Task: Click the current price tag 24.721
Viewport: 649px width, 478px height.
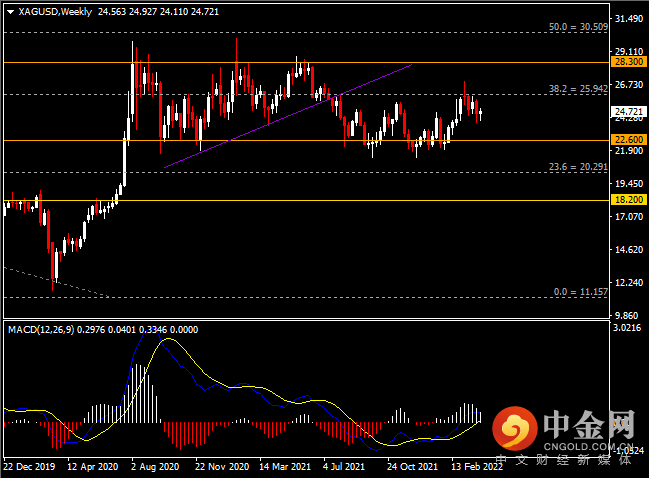Action: 629,111
